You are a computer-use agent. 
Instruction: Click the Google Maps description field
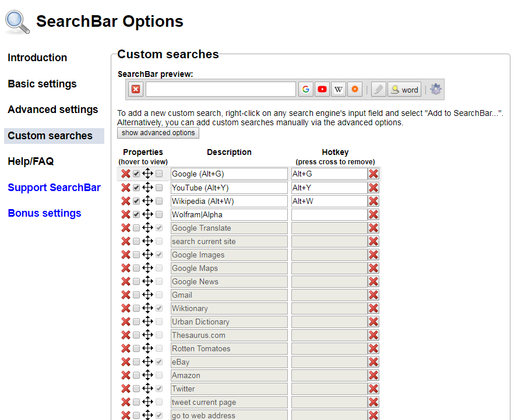coord(229,268)
